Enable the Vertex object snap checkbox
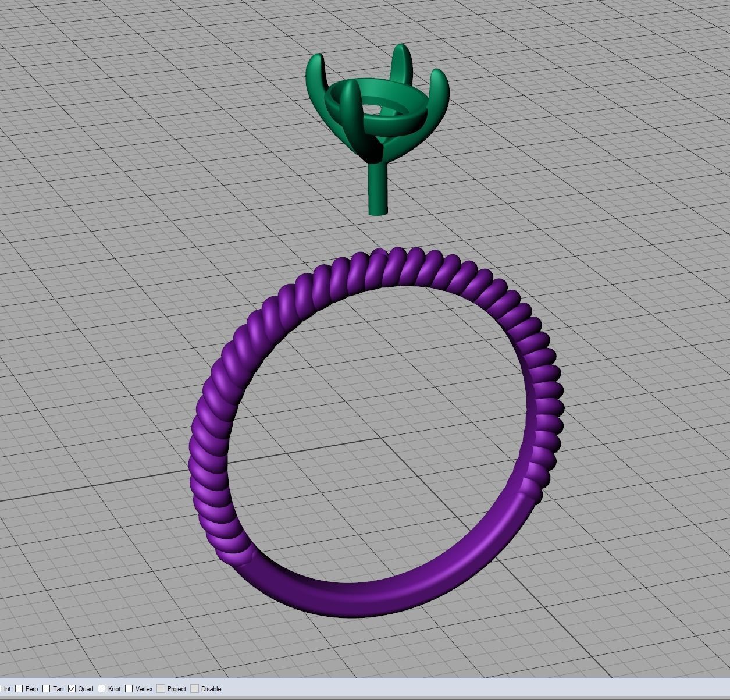730x700 pixels. click(x=129, y=689)
